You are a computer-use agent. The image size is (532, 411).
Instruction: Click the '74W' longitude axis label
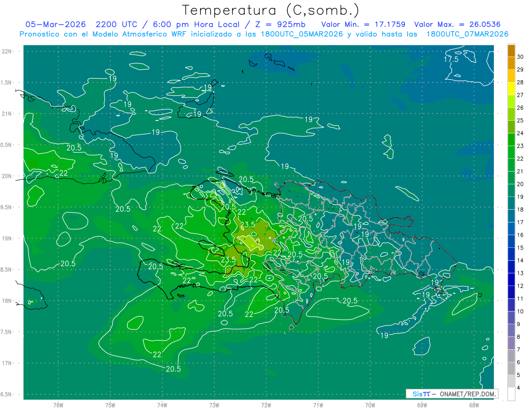click(162, 405)
